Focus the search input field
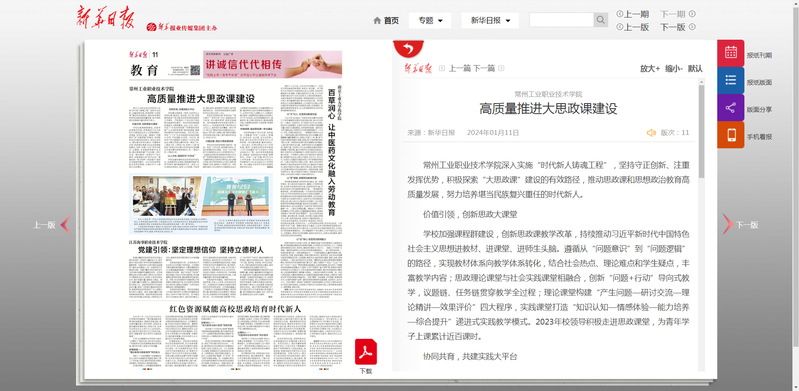799x391 pixels. tap(562, 20)
